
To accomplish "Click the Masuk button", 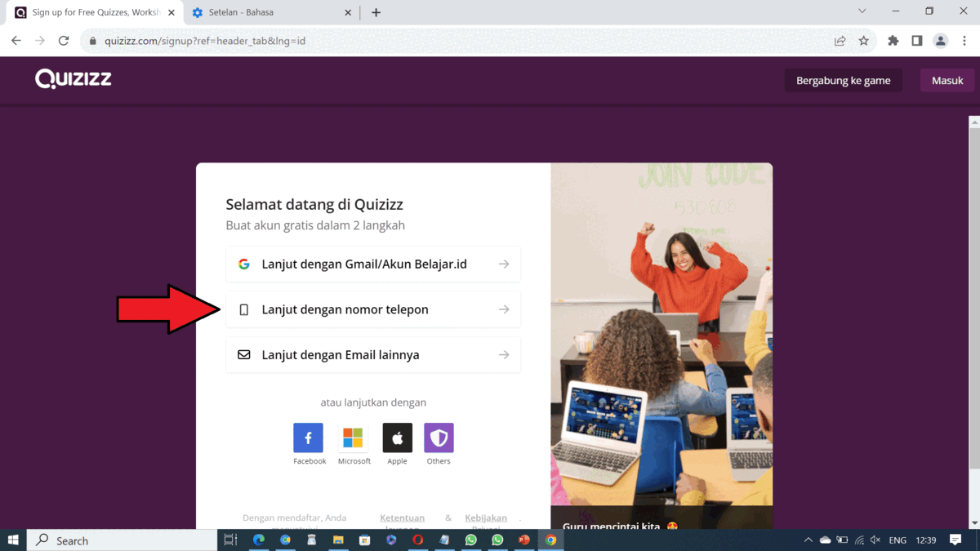I will (947, 80).
